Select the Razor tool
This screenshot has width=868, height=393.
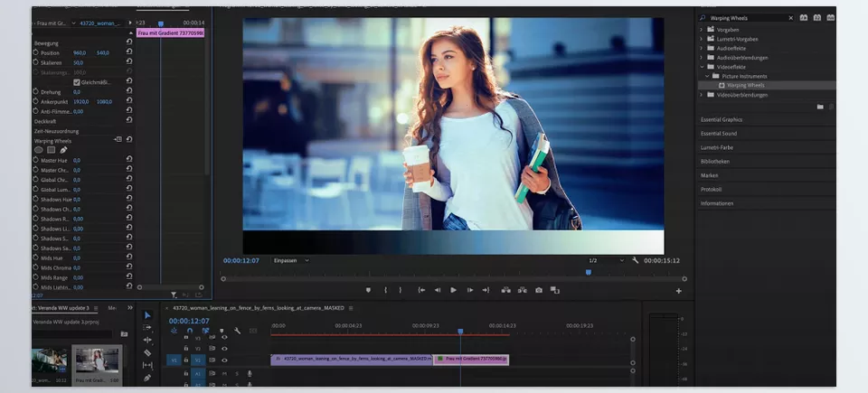click(x=147, y=352)
